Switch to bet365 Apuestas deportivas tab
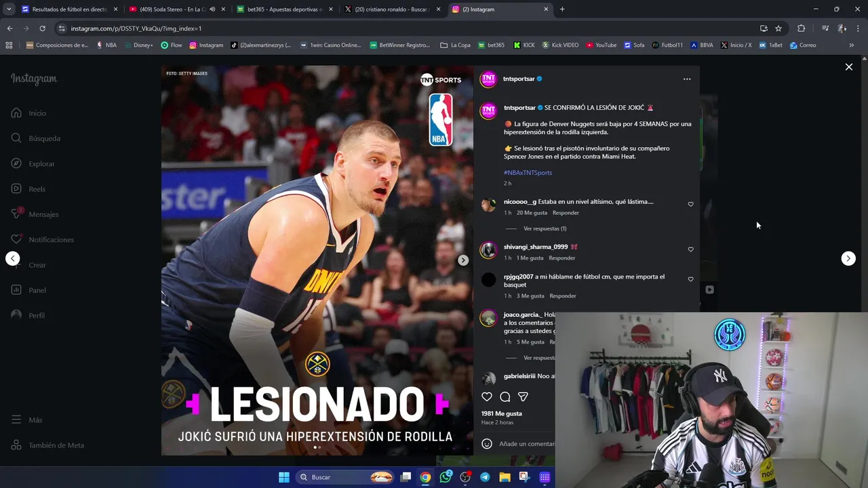 click(285, 9)
